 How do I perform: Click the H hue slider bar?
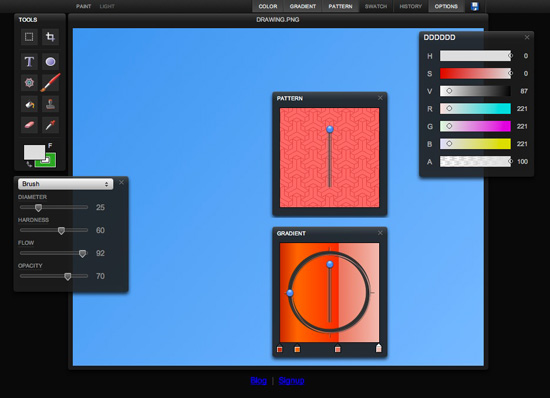pos(475,56)
